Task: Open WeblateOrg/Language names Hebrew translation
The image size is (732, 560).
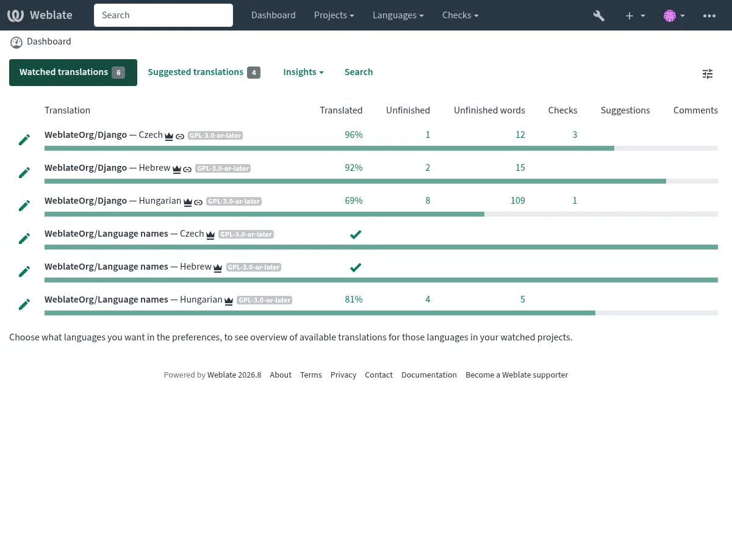Action: [x=128, y=267]
